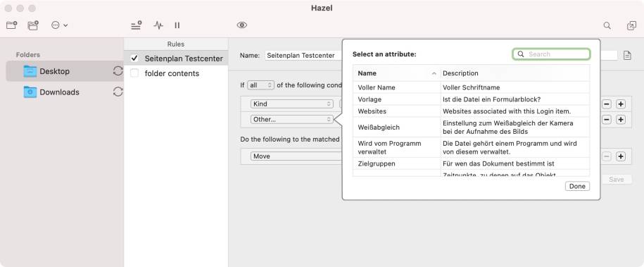Click the magnifier icon in the attribute search

tap(520, 54)
